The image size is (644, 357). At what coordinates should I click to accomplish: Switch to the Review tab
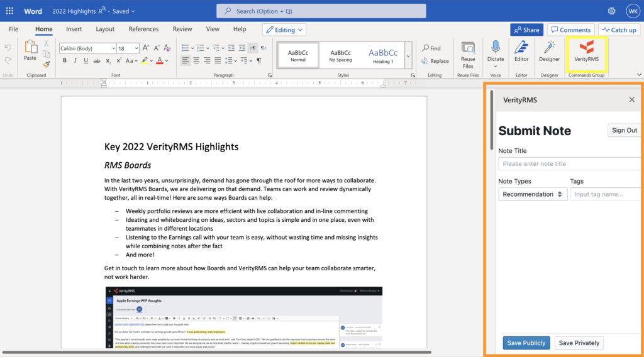point(182,29)
